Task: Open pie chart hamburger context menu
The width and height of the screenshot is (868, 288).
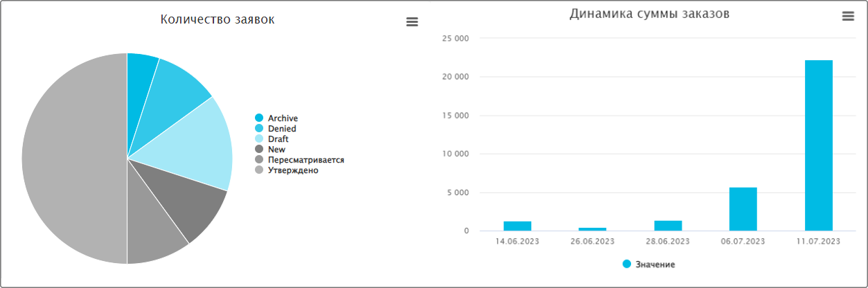Action: (411, 22)
